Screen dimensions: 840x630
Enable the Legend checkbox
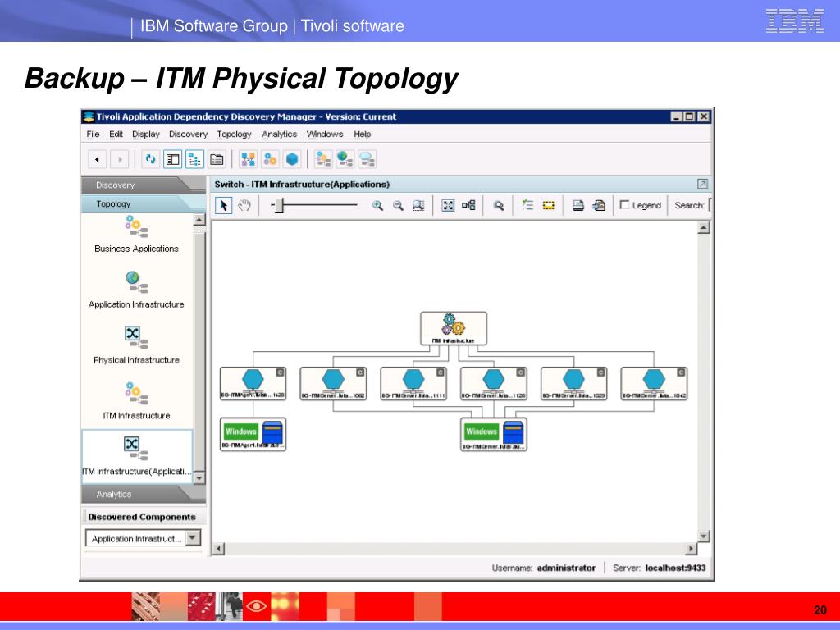pos(624,204)
